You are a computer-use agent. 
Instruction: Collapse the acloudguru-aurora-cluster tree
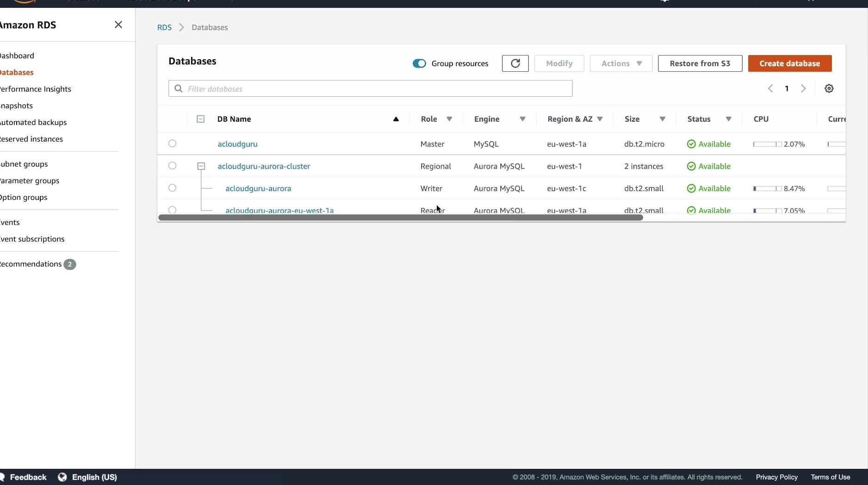(x=201, y=166)
